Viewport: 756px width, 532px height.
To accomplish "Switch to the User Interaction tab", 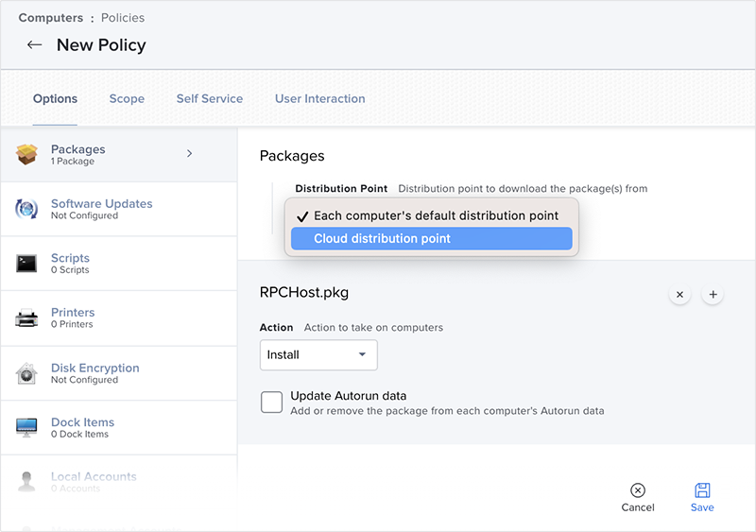I will [319, 98].
